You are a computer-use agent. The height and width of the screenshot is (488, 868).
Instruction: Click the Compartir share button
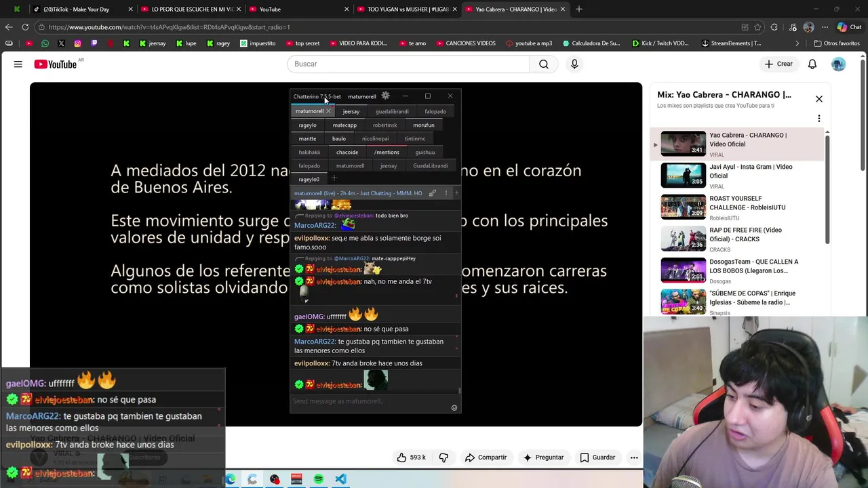pos(486,457)
